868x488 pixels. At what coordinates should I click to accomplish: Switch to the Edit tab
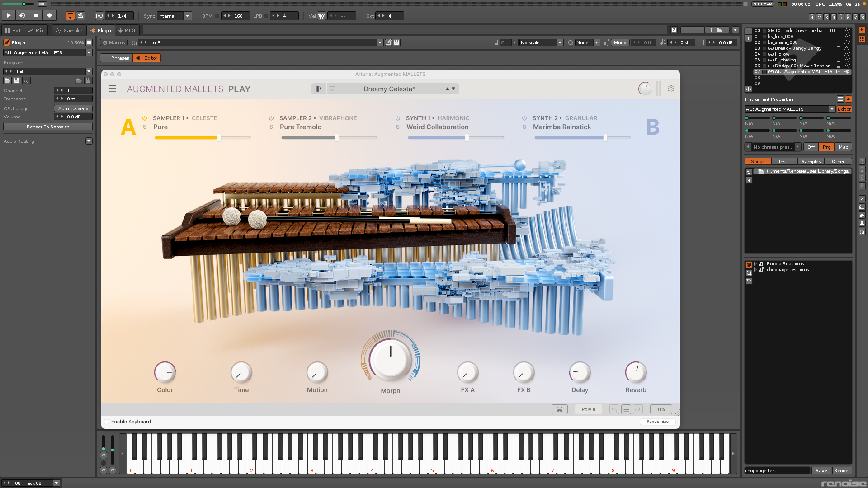13,30
